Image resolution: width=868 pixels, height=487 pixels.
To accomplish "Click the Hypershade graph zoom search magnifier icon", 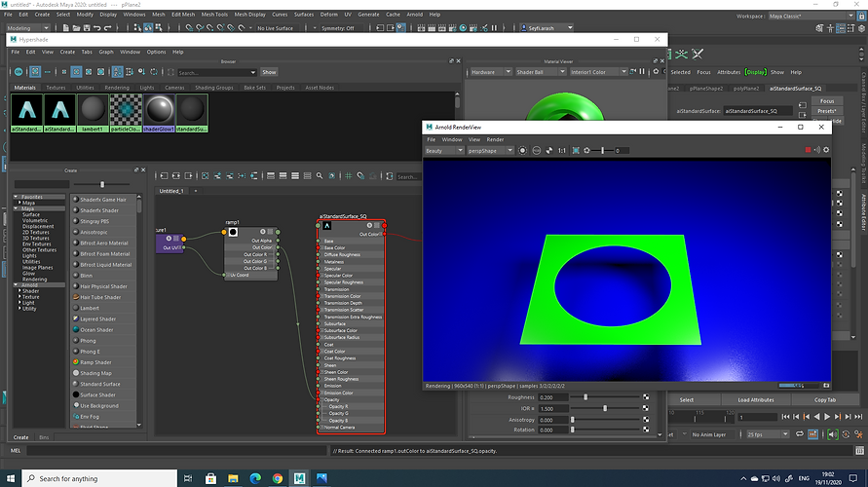I will coord(320,176).
